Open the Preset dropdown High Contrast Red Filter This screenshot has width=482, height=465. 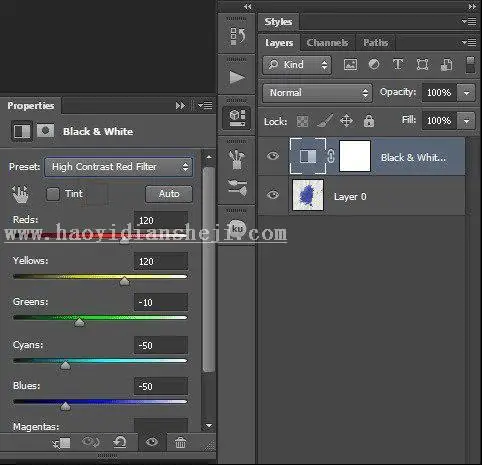(x=119, y=167)
